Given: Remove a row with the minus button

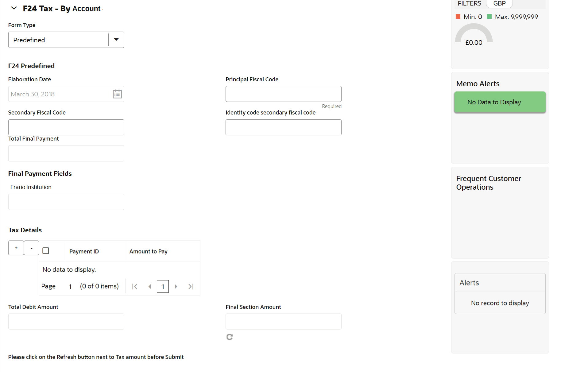Looking at the screenshot, I should [31, 248].
